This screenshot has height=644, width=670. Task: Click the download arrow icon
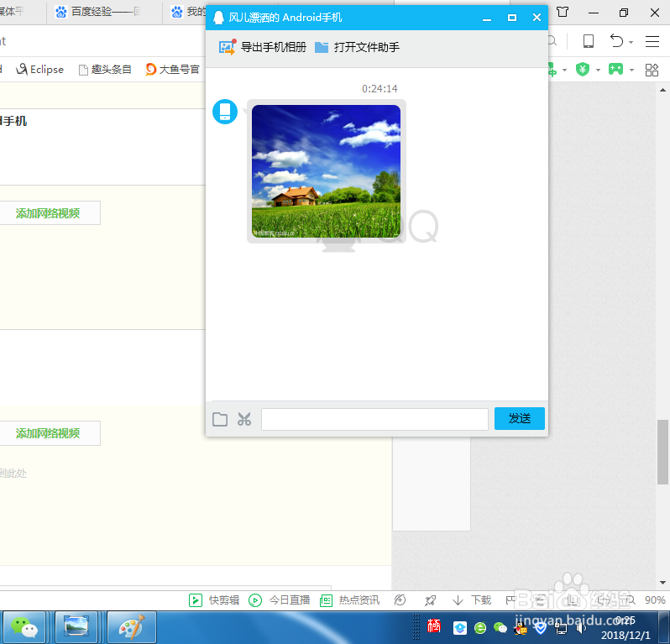[x=458, y=600]
